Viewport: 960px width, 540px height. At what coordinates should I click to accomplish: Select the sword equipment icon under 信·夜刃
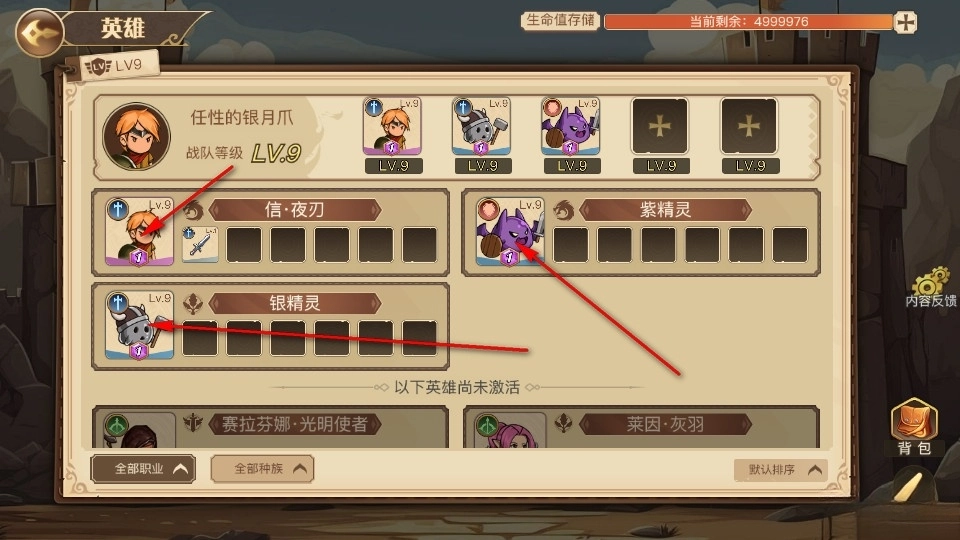(200, 245)
